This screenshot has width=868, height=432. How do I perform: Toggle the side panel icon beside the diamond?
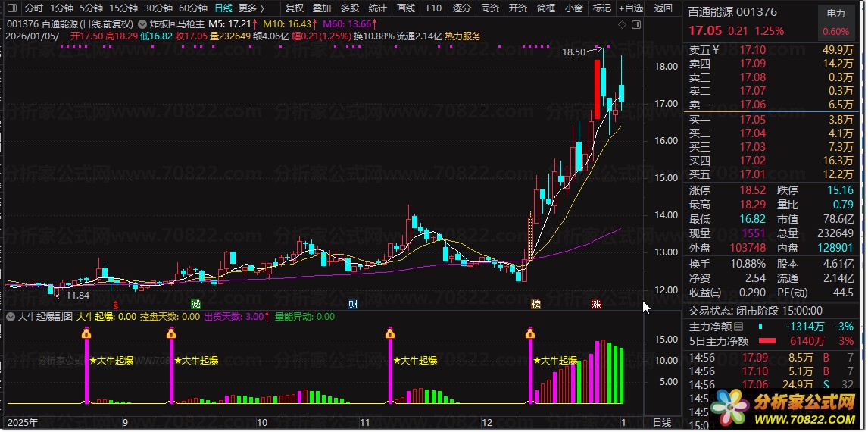click(636, 24)
